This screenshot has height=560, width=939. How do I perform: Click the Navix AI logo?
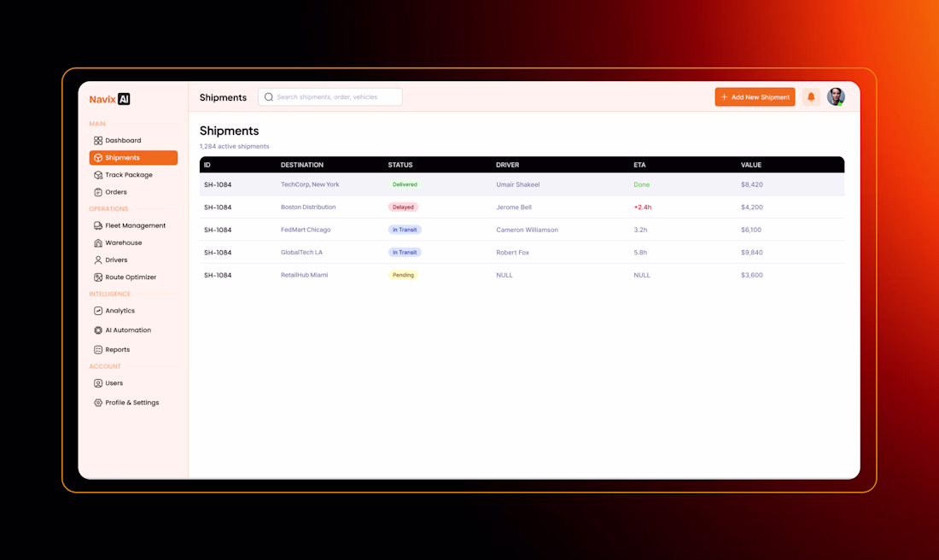(109, 99)
